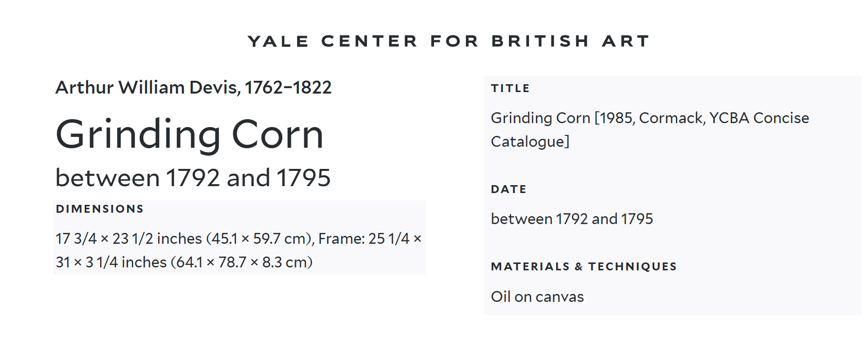The image size is (868, 358).
Task: Click the 17 3/4 × 23 1/2 inches text
Action: (129, 239)
